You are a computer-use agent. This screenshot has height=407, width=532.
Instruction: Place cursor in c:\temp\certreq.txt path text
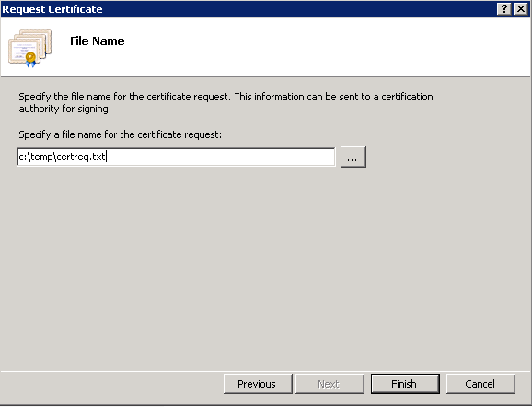[62, 157]
